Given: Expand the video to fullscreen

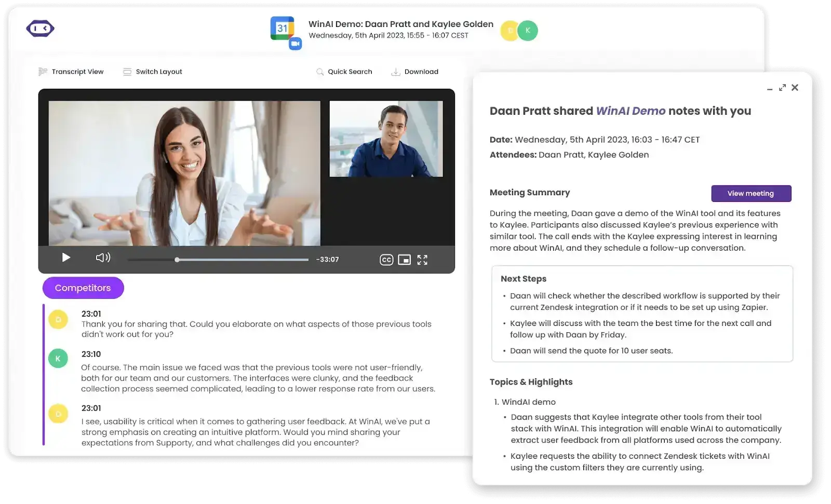Looking at the screenshot, I should point(422,259).
